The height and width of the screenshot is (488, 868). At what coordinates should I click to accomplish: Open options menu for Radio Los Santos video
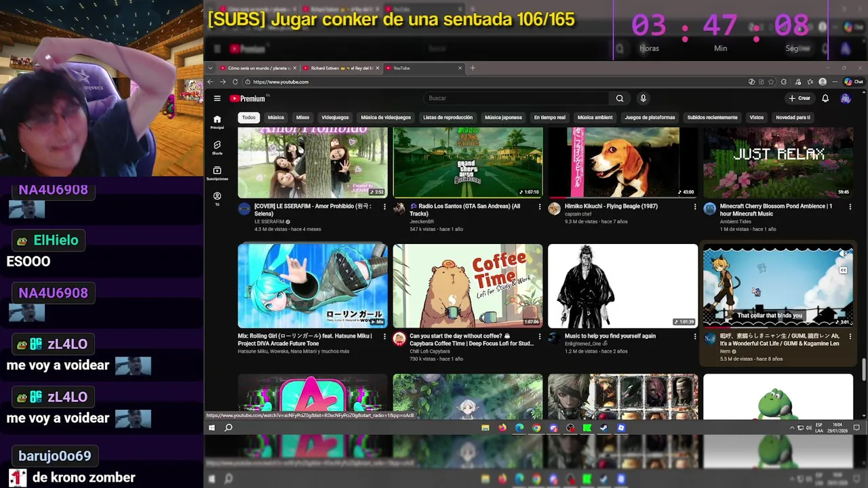540,207
